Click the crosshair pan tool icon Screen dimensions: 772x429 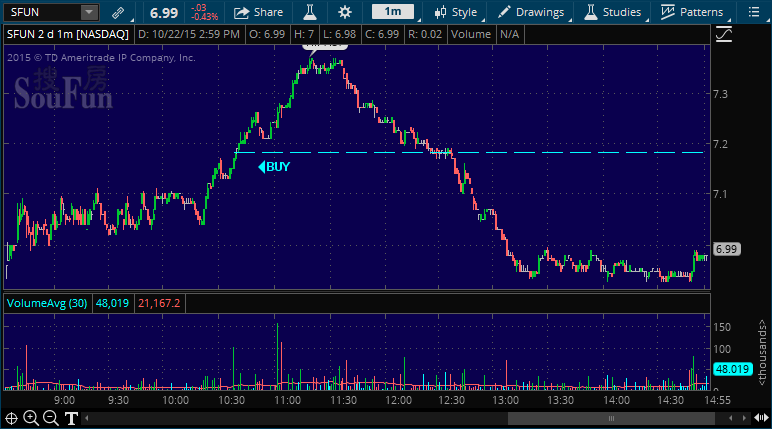tap(12, 418)
